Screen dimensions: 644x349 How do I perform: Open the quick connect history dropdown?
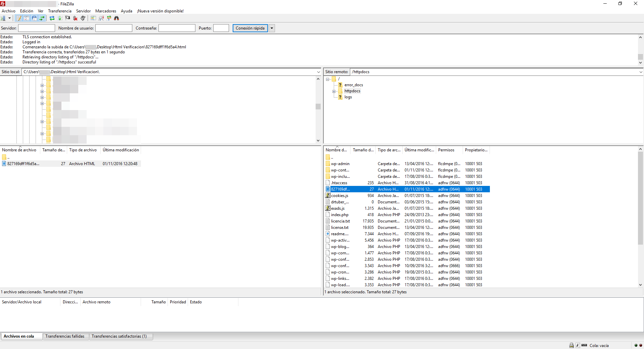click(x=272, y=28)
